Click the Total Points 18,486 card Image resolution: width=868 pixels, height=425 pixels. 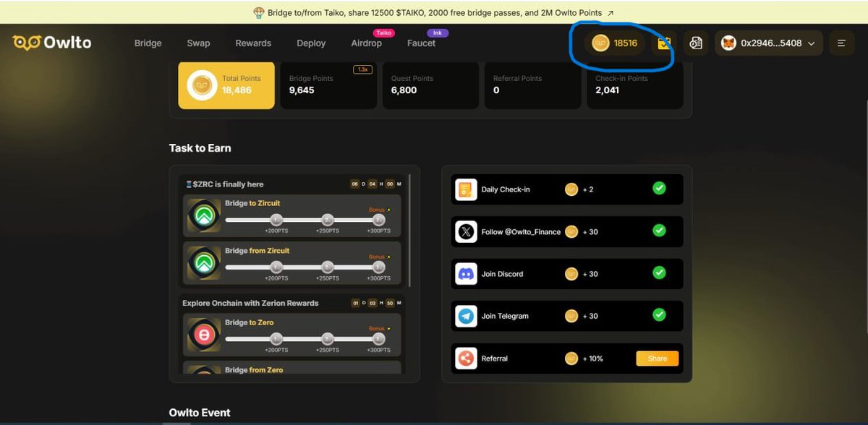tap(226, 85)
